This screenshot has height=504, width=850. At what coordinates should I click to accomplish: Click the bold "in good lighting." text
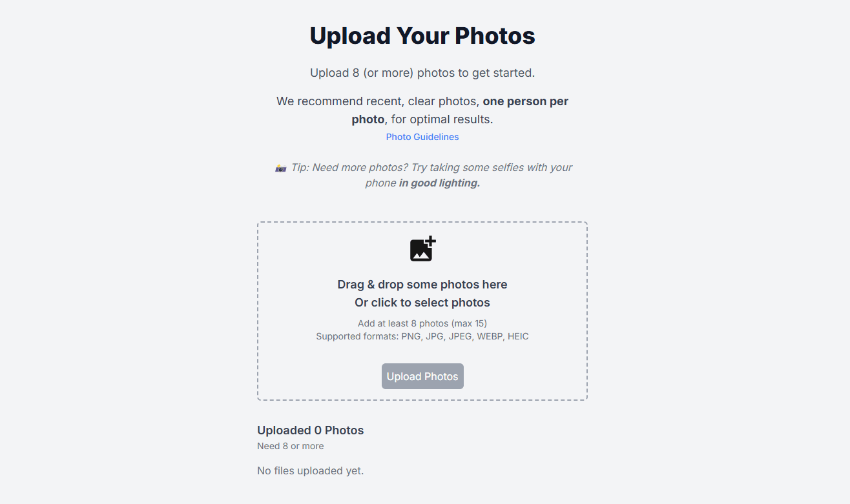tap(439, 183)
